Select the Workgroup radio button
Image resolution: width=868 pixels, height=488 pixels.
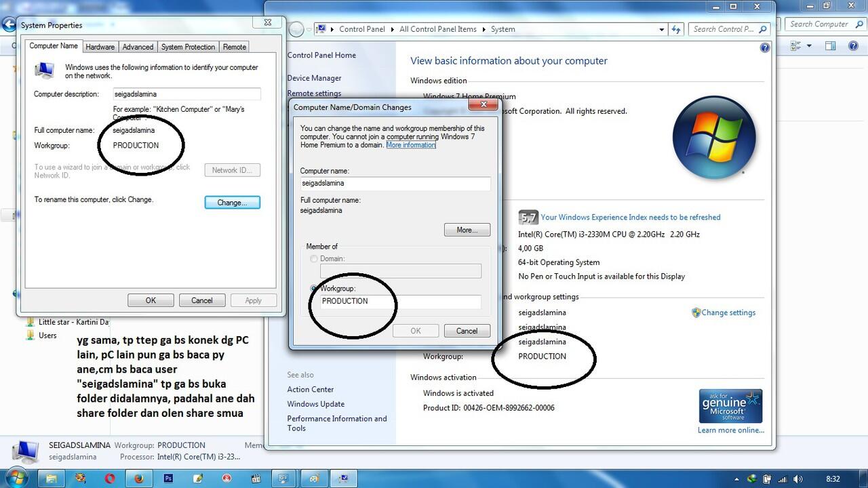[x=313, y=289]
